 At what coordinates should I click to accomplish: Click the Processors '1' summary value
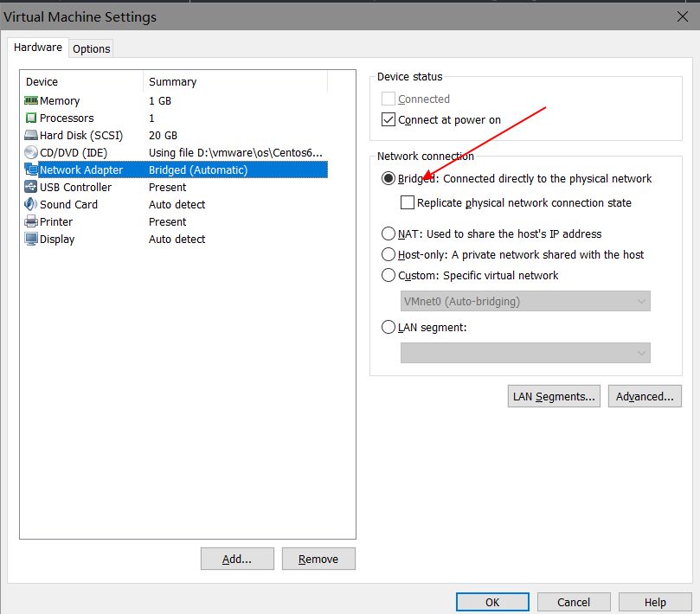pyautogui.click(x=151, y=118)
